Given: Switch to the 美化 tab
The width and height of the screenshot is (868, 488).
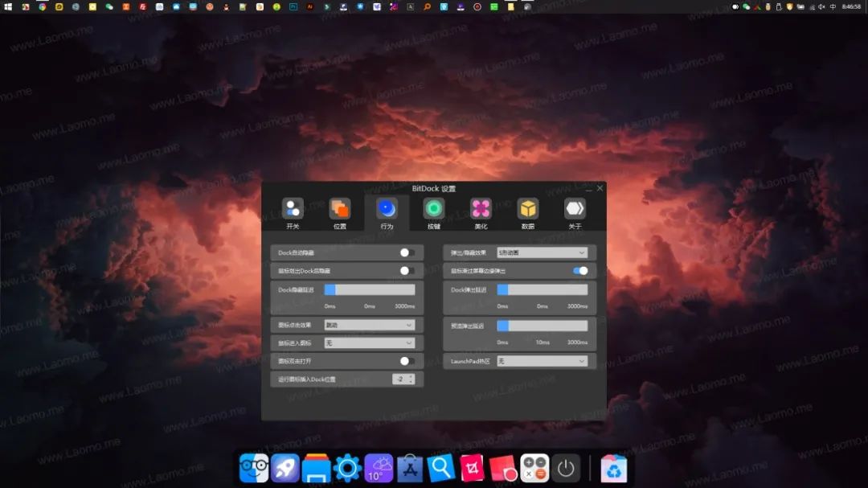Looking at the screenshot, I should (481, 209).
